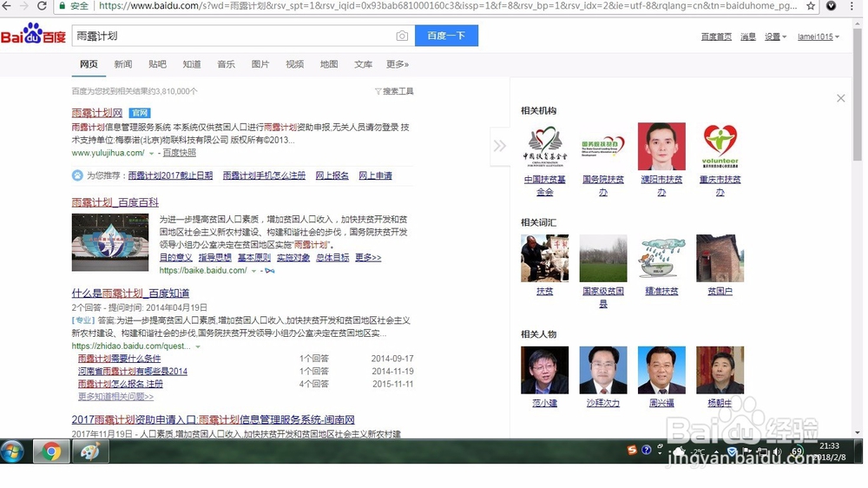The image size is (868, 488).
Task: Open 贫困户 related term link
Action: pyautogui.click(x=720, y=292)
